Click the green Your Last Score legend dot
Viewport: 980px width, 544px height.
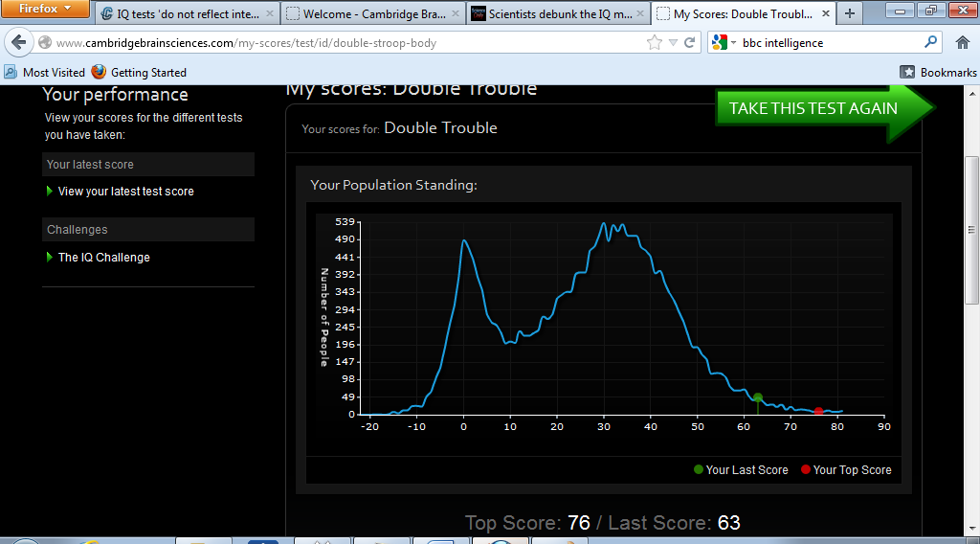(x=699, y=469)
